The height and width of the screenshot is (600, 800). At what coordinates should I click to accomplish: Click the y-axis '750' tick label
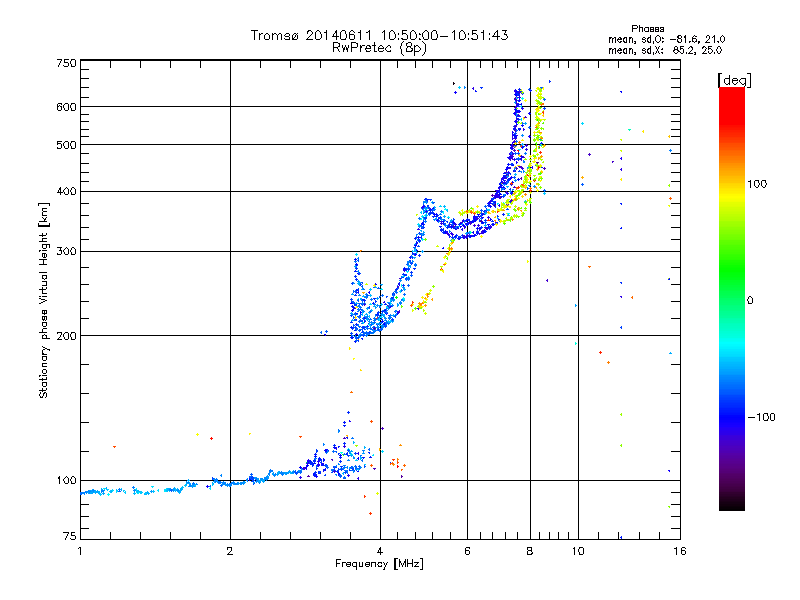(x=66, y=63)
